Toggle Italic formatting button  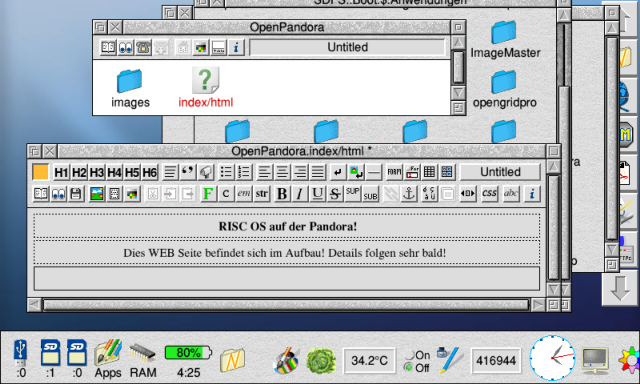[x=300, y=194]
